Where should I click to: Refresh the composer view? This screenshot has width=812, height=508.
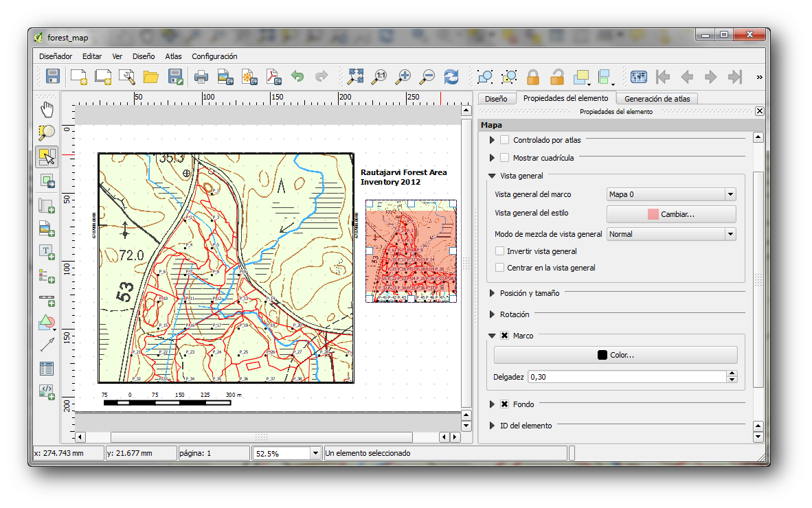click(451, 77)
